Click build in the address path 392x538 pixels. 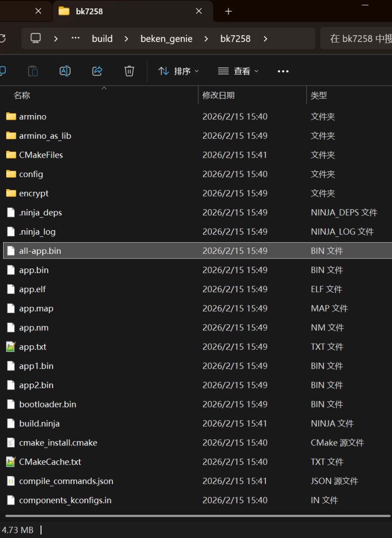point(102,39)
